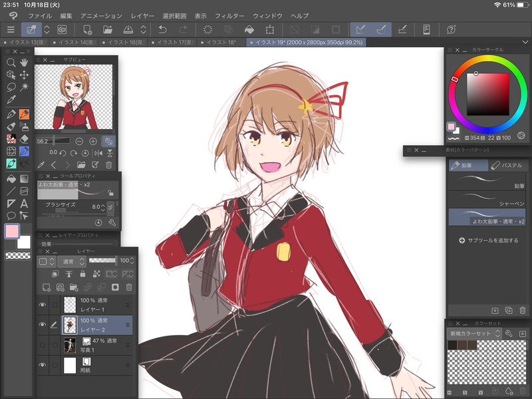
Task: Expand arrows beside first command bar icon
Action: (x=47, y=30)
